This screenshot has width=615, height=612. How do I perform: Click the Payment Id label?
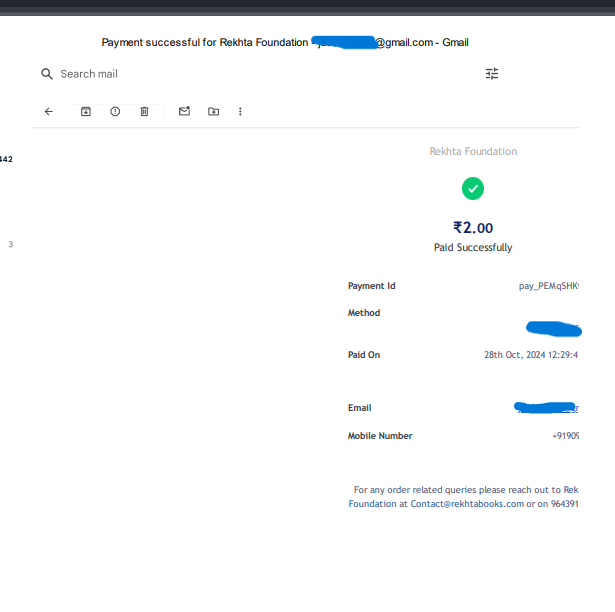pos(371,286)
